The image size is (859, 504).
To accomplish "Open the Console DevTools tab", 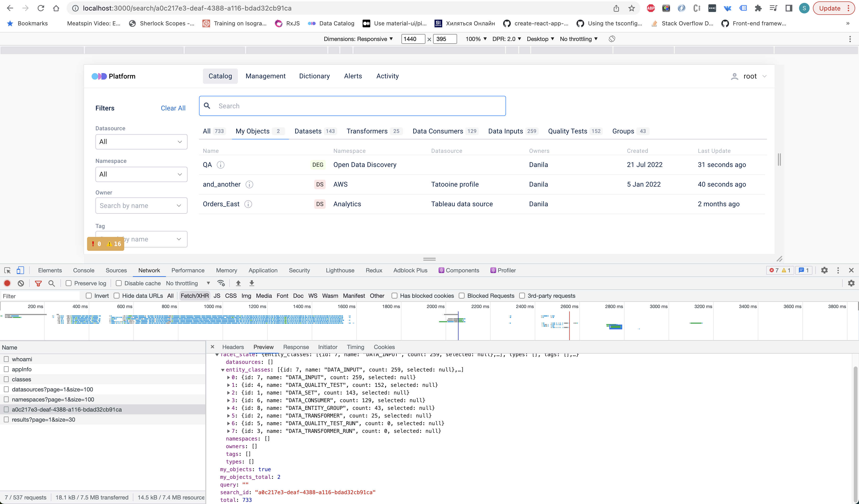I will pyautogui.click(x=83, y=270).
